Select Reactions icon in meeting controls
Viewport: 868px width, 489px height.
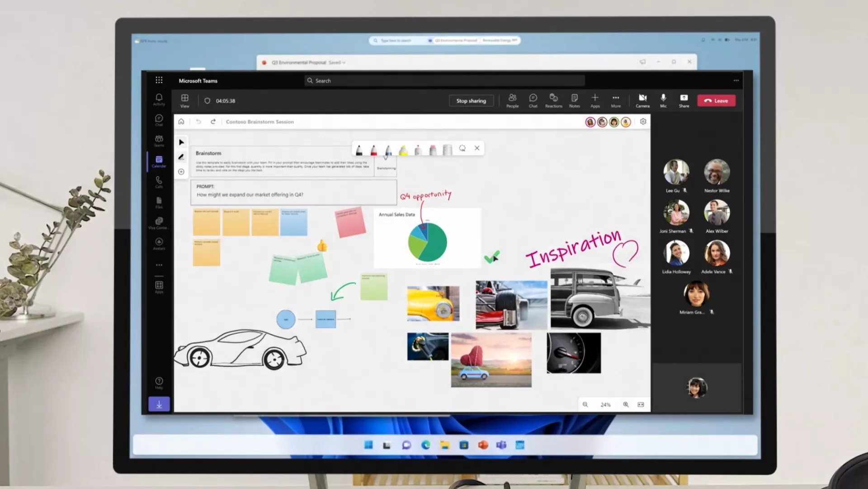tap(553, 100)
